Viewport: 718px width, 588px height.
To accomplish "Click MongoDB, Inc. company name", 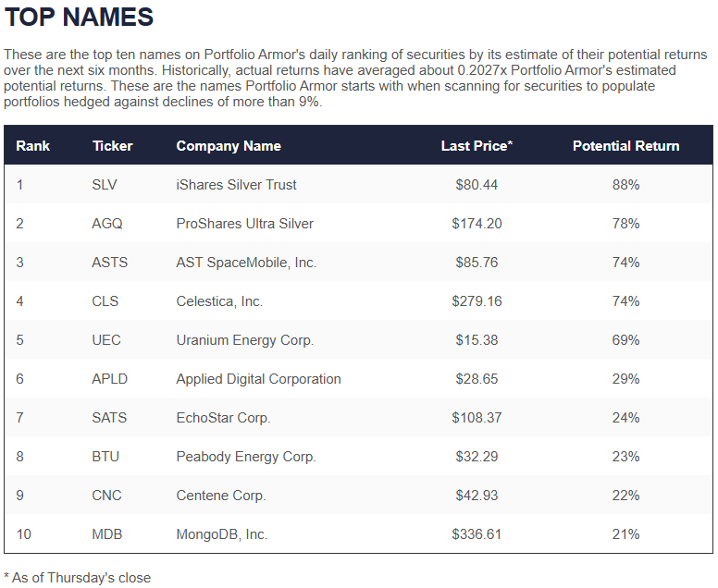I will coord(222,534).
